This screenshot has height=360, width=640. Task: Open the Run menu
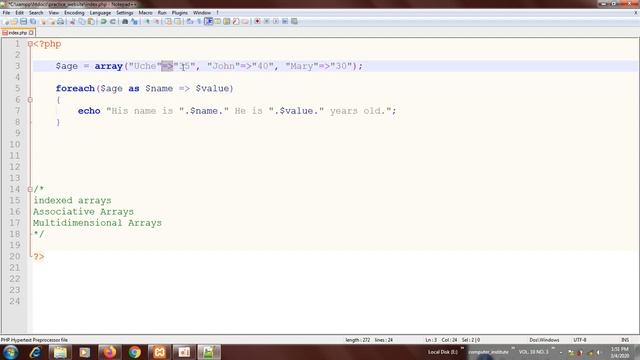tap(162, 13)
